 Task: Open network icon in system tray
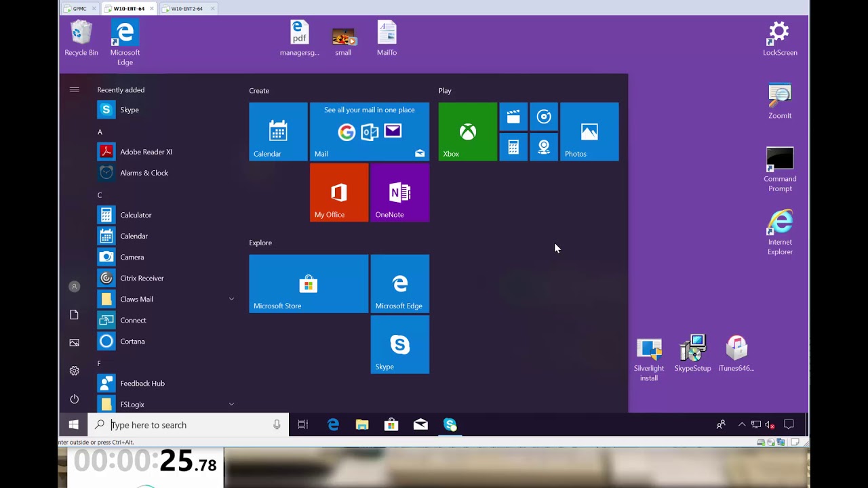756,425
